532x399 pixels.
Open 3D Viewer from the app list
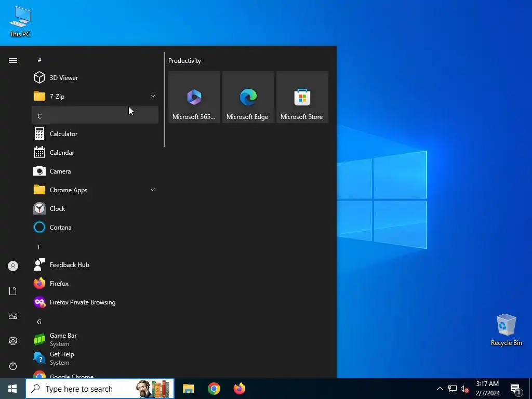[x=95, y=78]
